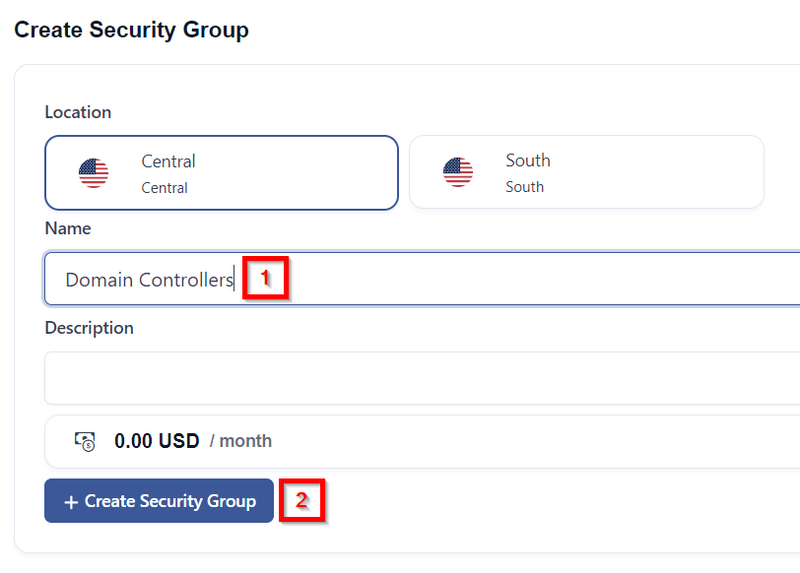Click the Description text box
This screenshot has height=573, width=800.
pyautogui.click(x=422, y=378)
